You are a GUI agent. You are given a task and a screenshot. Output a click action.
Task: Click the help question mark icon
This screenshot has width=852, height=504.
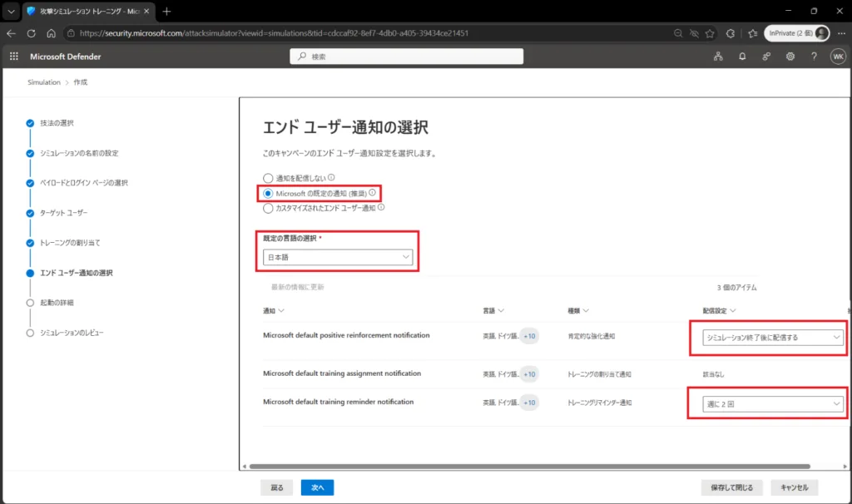coord(814,57)
